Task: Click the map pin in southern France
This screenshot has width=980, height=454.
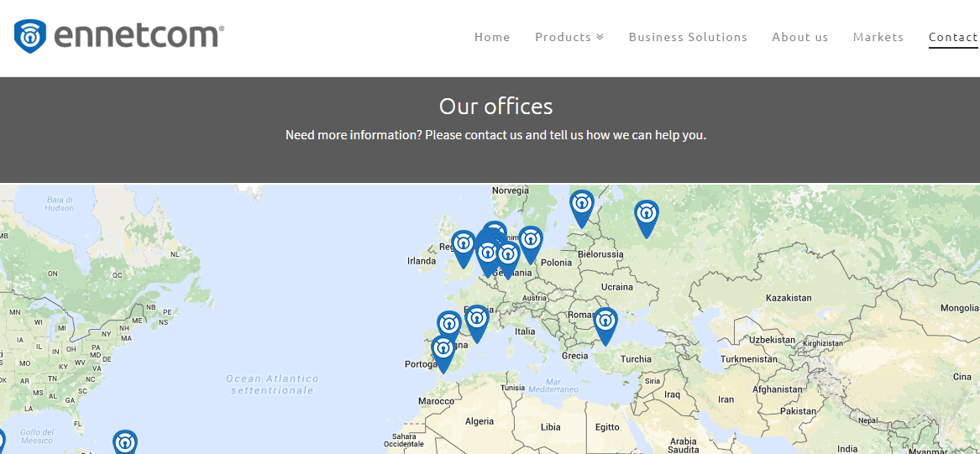Action: pos(476,323)
